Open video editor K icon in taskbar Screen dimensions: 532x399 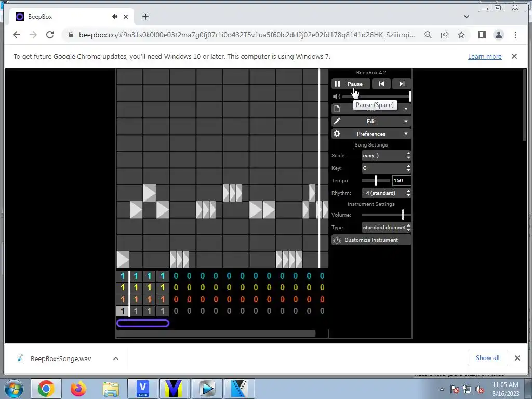(x=239, y=389)
